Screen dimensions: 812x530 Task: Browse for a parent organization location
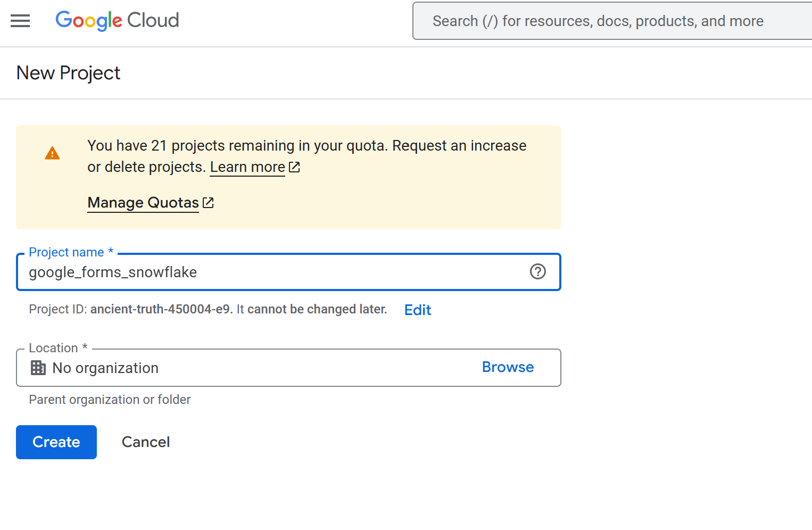click(508, 367)
